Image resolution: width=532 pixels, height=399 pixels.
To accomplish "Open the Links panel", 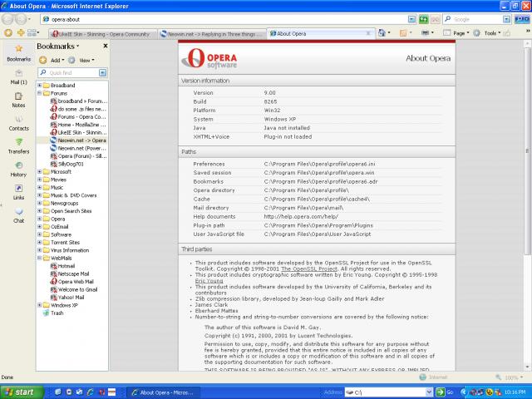I will click(18, 191).
